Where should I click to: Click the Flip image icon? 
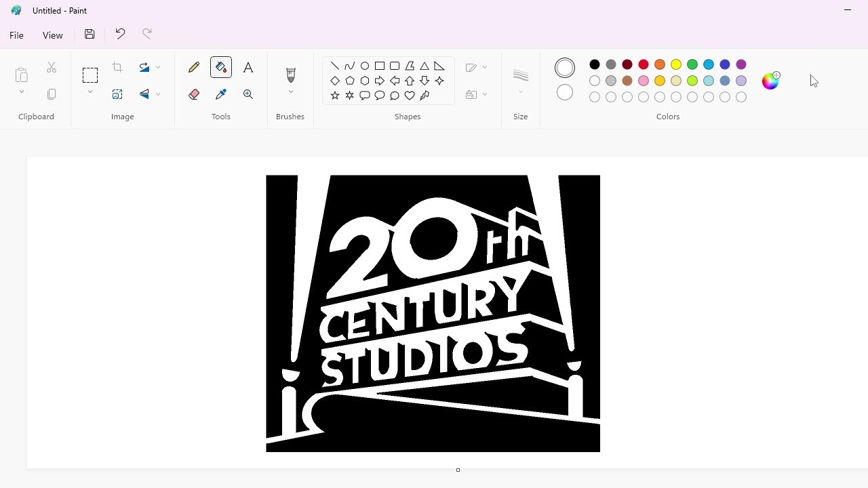(144, 94)
